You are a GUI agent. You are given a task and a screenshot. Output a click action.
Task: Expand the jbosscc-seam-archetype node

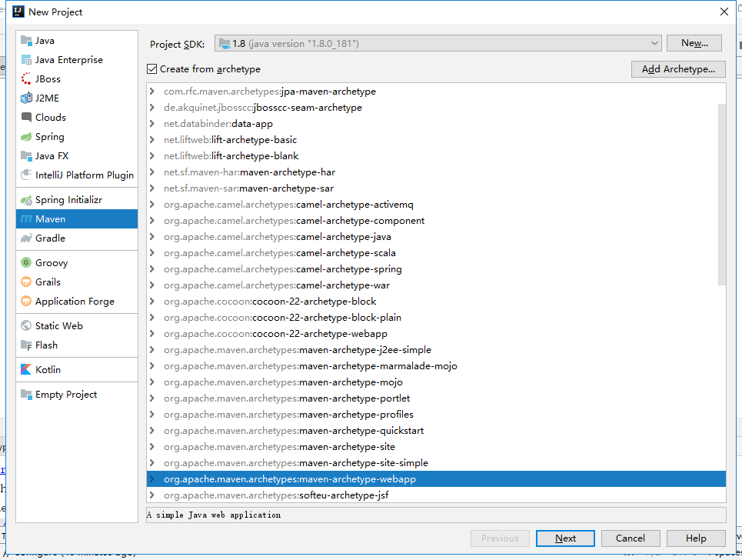click(152, 107)
